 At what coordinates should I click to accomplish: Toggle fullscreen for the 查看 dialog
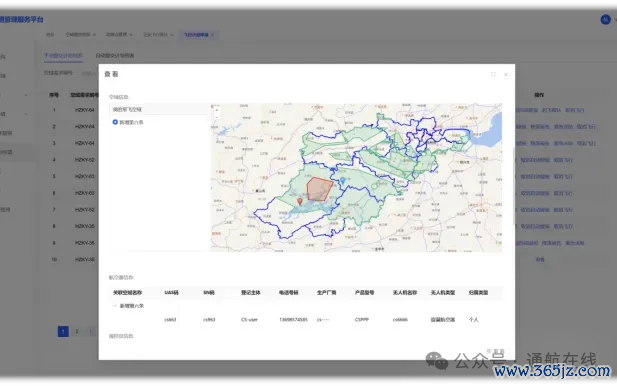tap(493, 74)
